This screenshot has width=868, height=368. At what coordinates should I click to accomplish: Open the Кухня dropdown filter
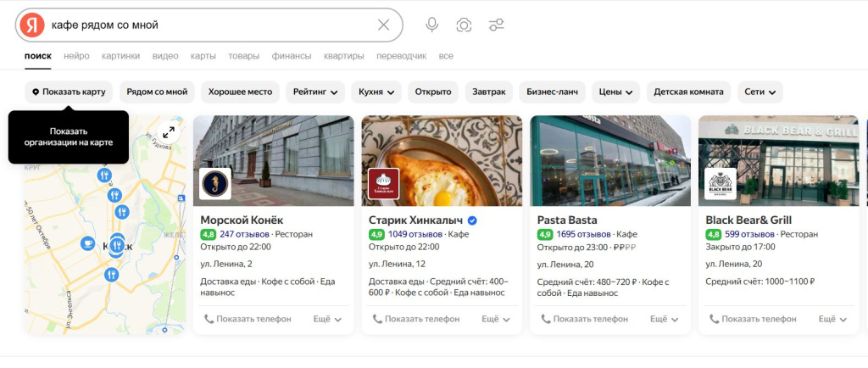(x=376, y=92)
